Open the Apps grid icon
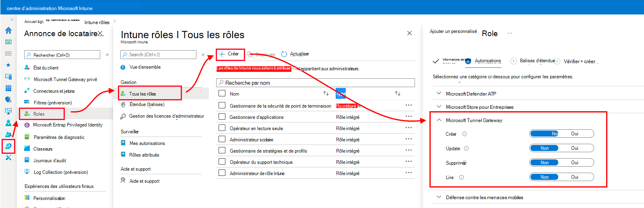 (8, 88)
